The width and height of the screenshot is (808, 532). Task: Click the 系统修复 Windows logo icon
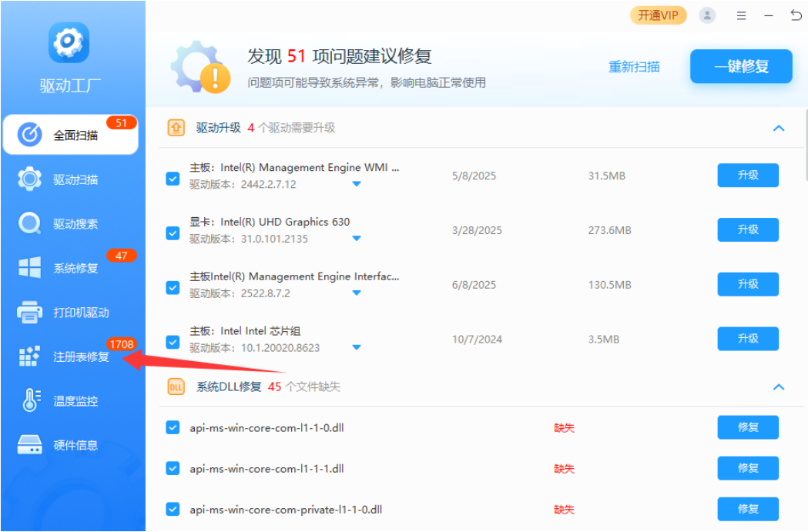(x=30, y=268)
